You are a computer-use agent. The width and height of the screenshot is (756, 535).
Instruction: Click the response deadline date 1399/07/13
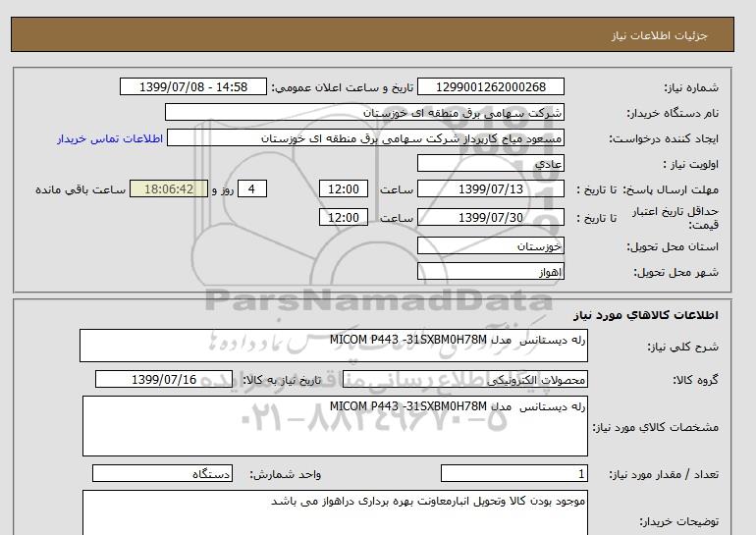[x=492, y=189]
